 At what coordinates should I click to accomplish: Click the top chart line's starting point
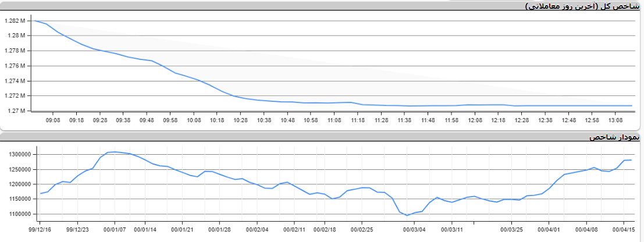pos(35,21)
